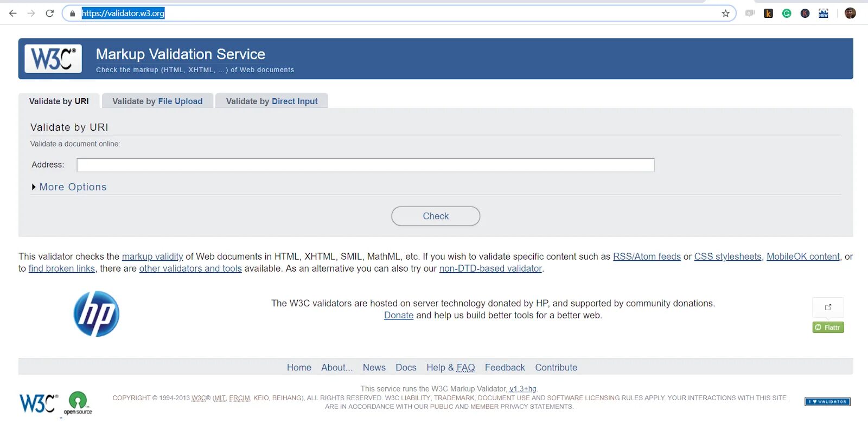Click the W3C logo in the banner

pos(53,59)
